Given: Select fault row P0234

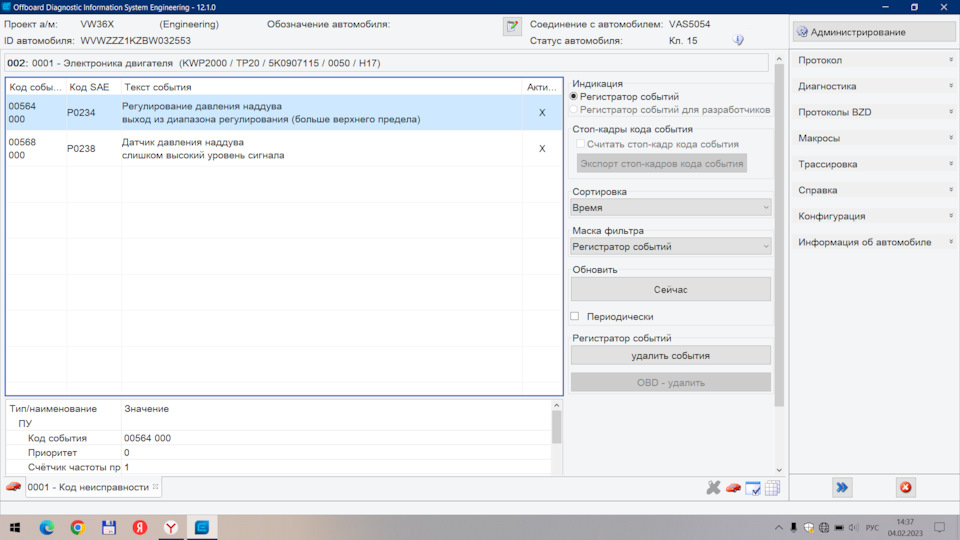Looking at the screenshot, I should click(284, 113).
